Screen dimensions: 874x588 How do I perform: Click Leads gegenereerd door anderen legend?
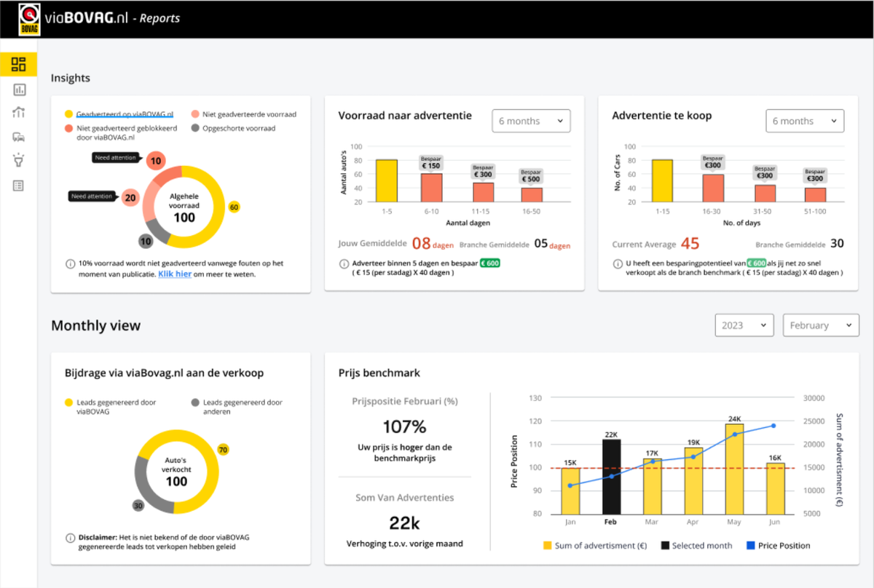tap(237, 406)
